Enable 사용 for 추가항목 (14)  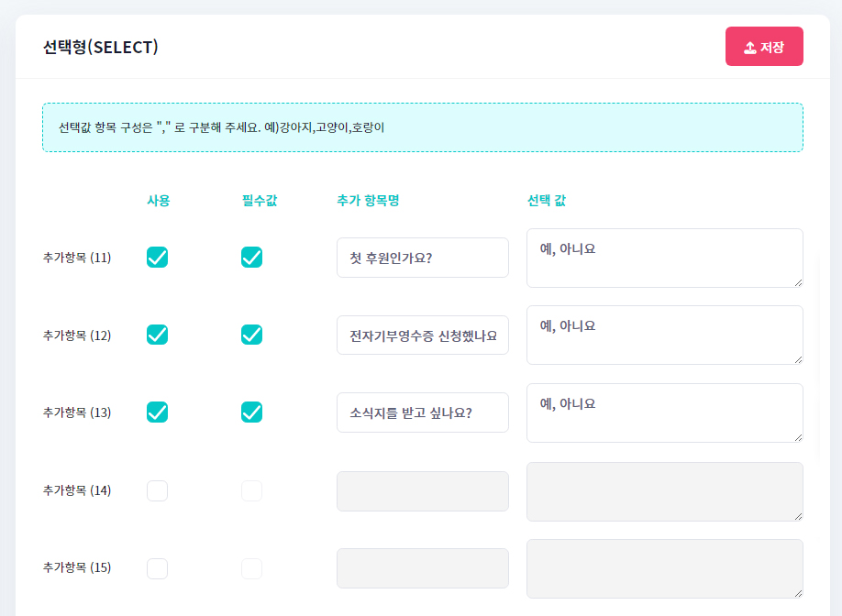pyautogui.click(x=157, y=490)
